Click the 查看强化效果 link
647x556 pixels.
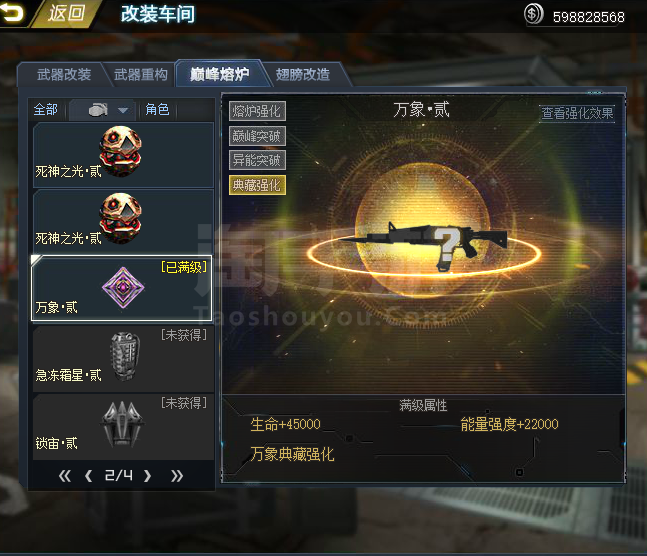point(577,113)
